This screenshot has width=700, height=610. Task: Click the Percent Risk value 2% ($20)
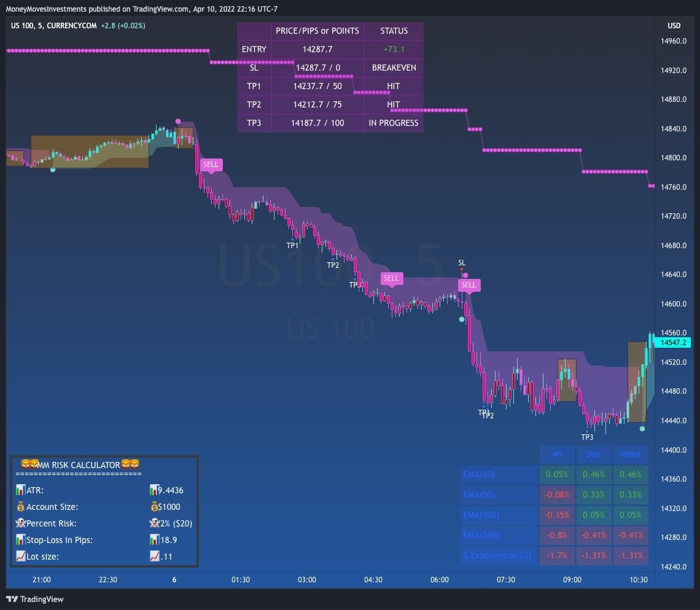[176, 523]
